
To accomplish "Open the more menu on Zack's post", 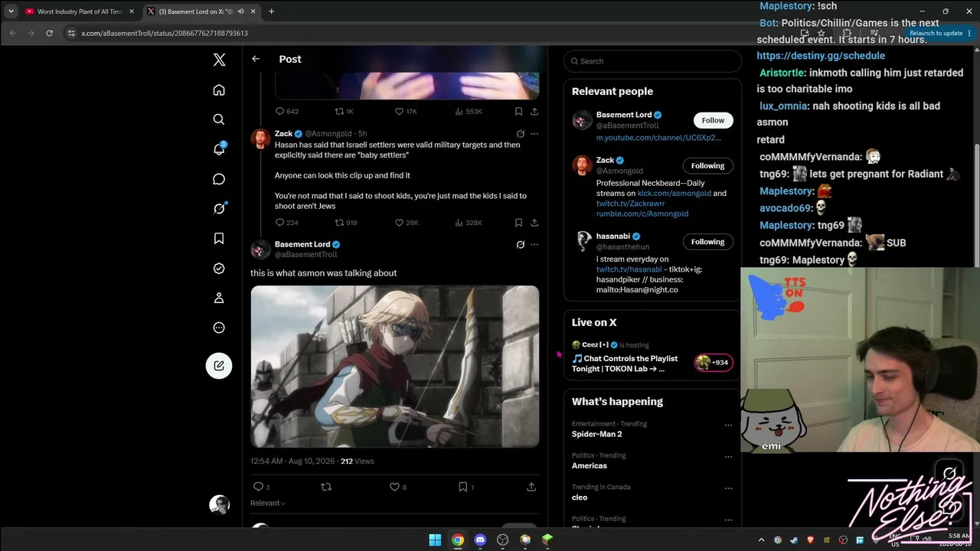I will click(534, 134).
